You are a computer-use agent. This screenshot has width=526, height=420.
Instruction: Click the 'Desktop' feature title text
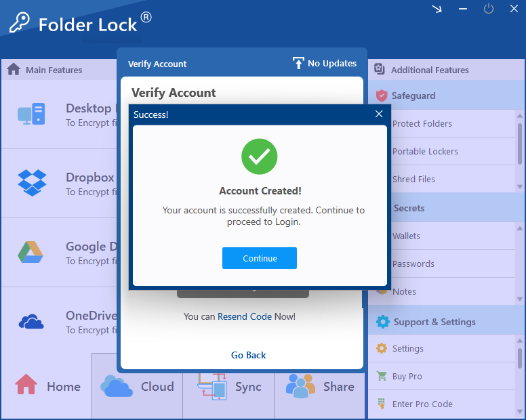point(89,108)
